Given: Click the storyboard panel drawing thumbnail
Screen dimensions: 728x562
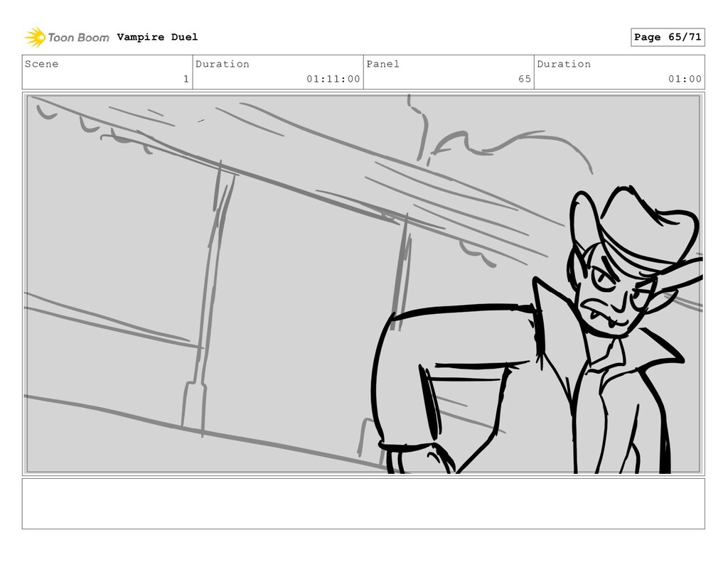Looking at the screenshot, I should click(363, 284).
